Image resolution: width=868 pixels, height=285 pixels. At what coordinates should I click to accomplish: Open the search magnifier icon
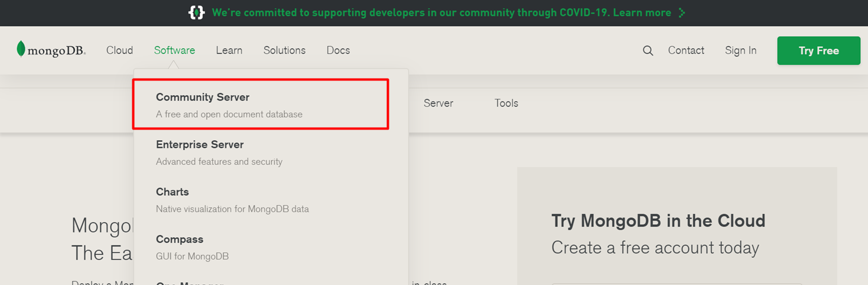648,51
